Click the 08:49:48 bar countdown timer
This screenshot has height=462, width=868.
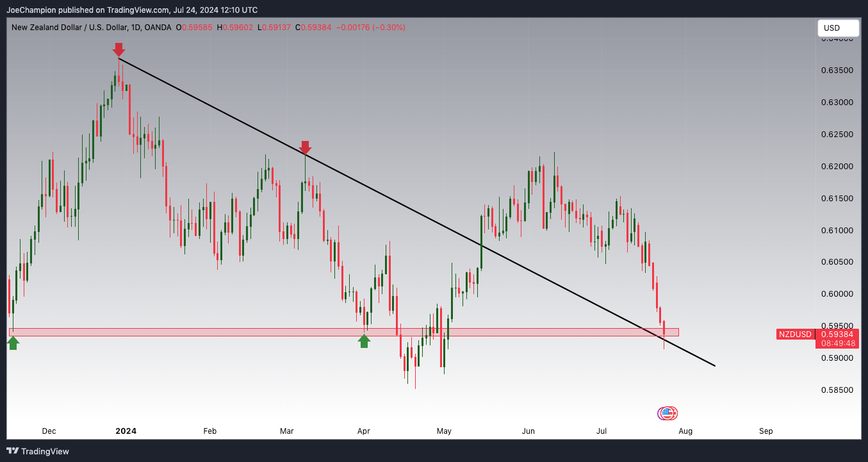[837, 343]
